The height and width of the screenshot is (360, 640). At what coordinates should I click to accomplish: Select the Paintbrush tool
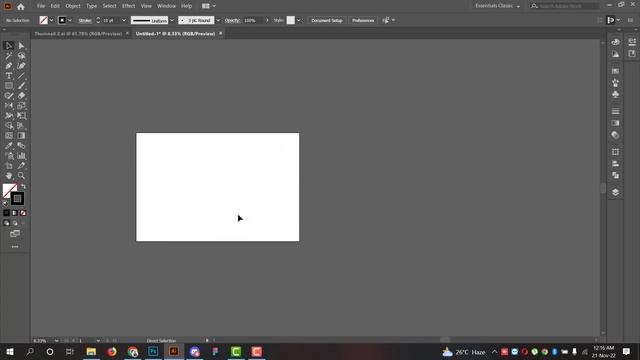tap(21, 86)
